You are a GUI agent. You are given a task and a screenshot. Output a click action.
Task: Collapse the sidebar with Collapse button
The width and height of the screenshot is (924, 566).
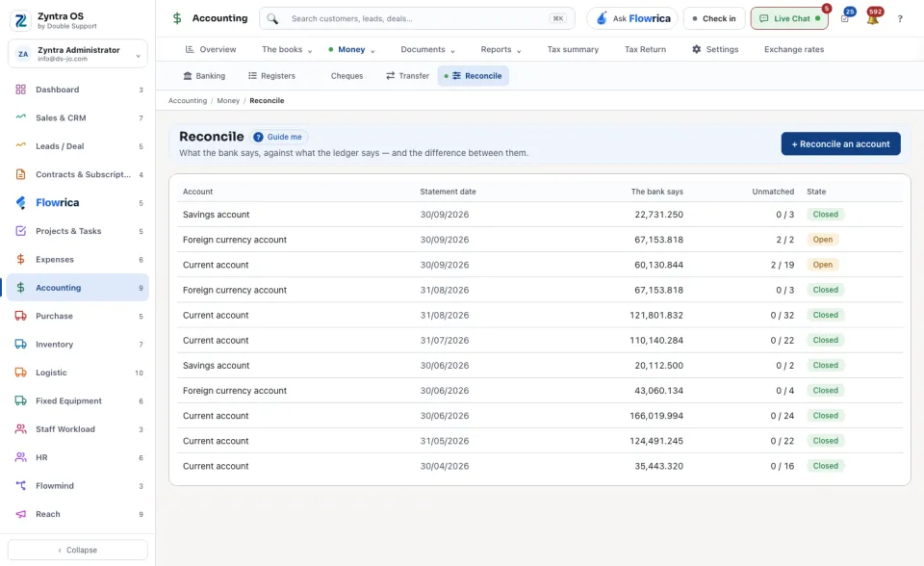pos(78,550)
